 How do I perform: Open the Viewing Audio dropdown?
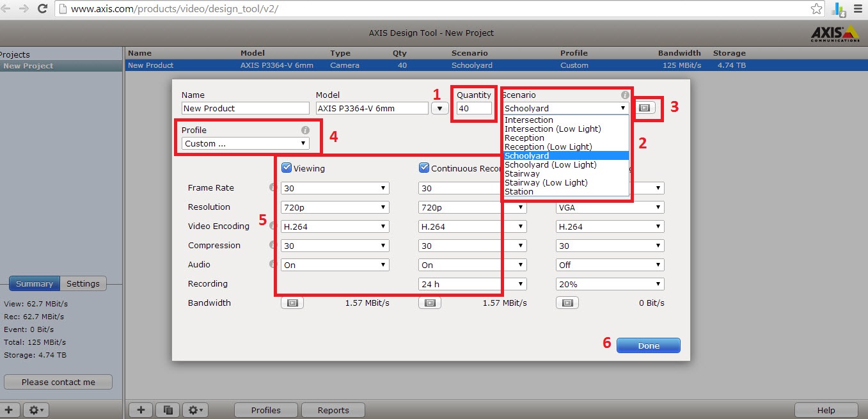point(335,265)
